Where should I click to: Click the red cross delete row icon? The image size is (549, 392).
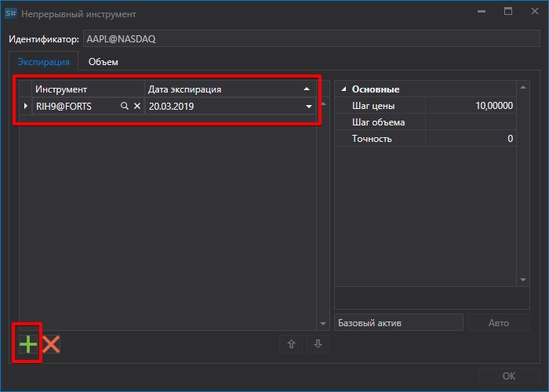coord(51,344)
